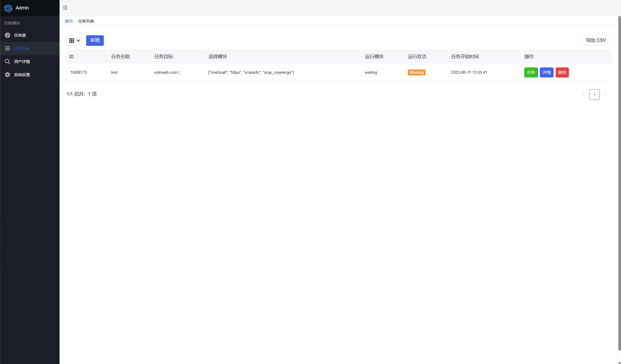Click the Admin logo icon
This screenshot has height=364, width=621.
coord(8,8)
